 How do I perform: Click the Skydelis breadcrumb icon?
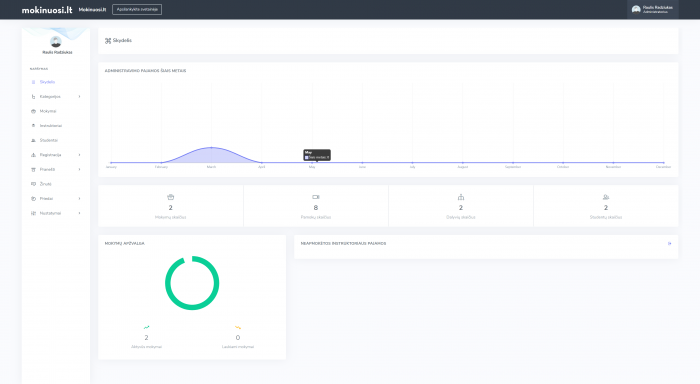click(108, 41)
